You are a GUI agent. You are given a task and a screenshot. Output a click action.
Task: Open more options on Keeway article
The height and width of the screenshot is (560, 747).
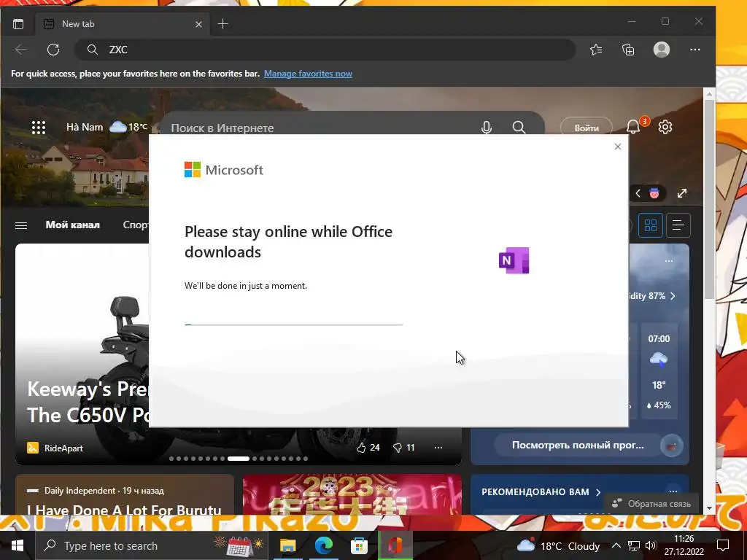(x=438, y=447)
